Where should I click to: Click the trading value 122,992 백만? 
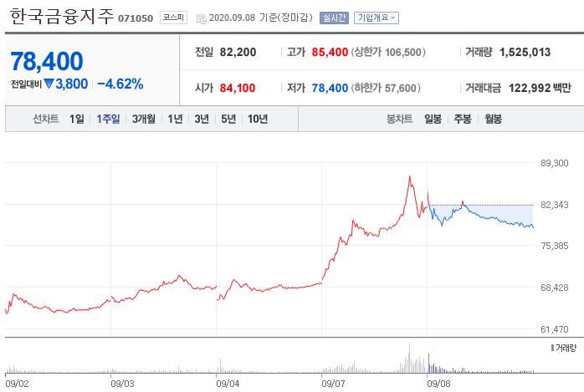pos(540,88)
